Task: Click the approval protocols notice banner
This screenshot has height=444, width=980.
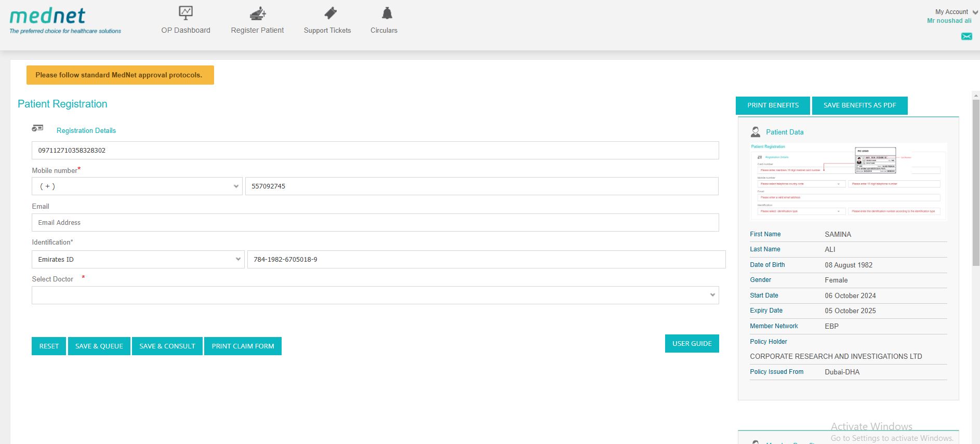Action: pyautogui.click(x=120, y=75)
